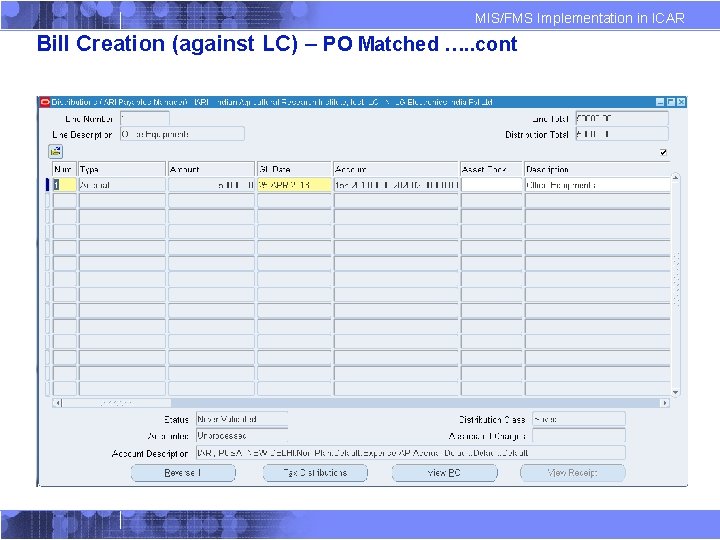The width and height of the screenshot is (720, 540).
Task: Click the Accounted field showing Unprocessed
Action: [242, 435]
